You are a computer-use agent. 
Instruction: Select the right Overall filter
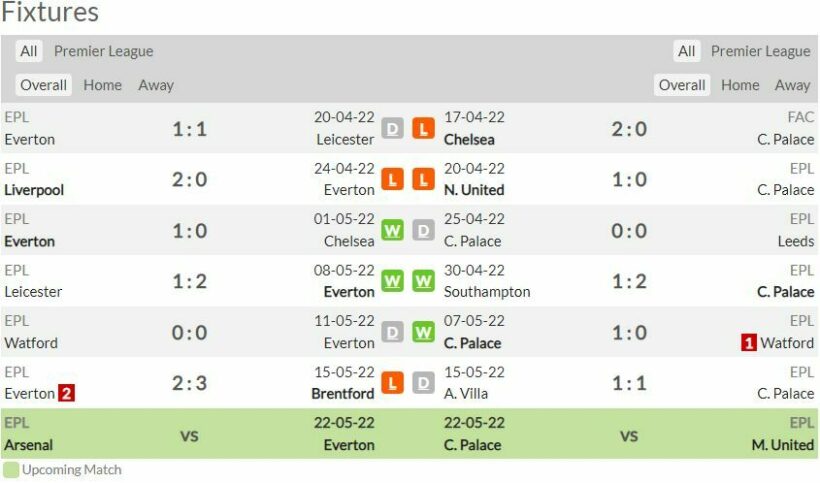click(x=682, y=85)
